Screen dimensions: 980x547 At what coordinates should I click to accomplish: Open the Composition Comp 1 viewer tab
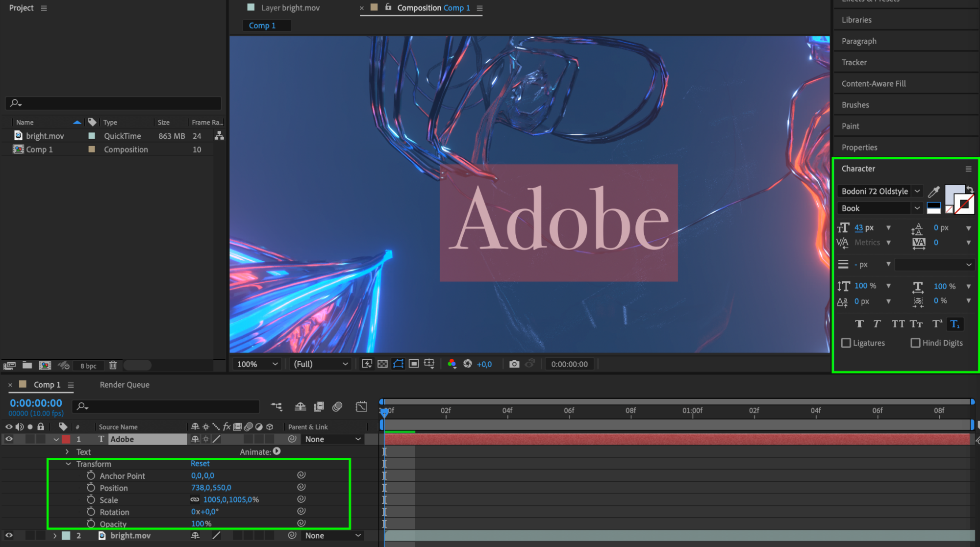click(x=433, y=8)
